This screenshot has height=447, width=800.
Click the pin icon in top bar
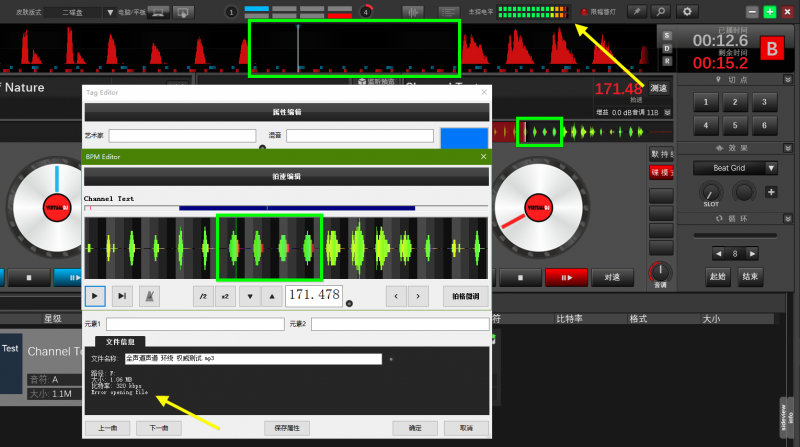point(636,11)
